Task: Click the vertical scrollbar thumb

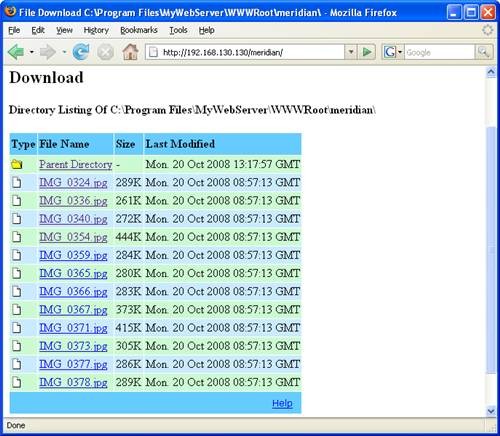Action: pyautogui.click(x=491, y=250)
